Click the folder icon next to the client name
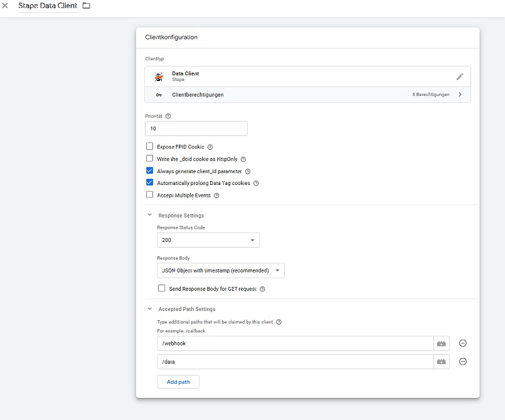The height and width of the screenshot is (420, 505). (87, 6)
